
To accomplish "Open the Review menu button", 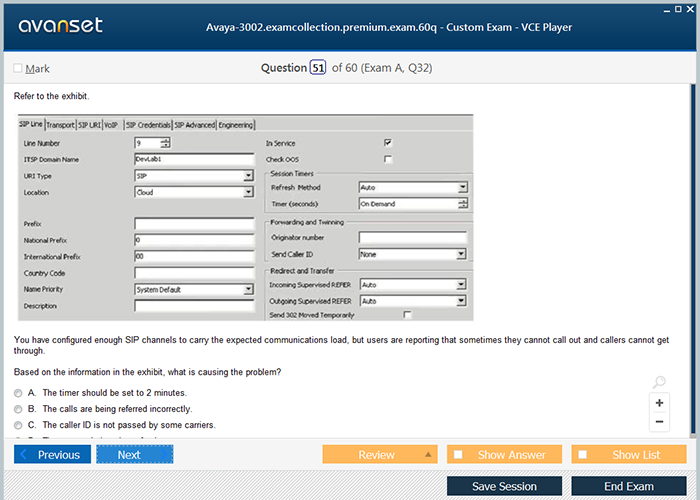I will point(380,454).
